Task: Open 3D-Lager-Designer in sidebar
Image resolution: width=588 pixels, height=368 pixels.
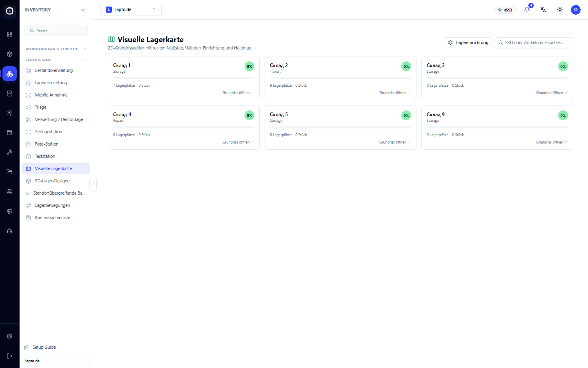Action: 56,181
